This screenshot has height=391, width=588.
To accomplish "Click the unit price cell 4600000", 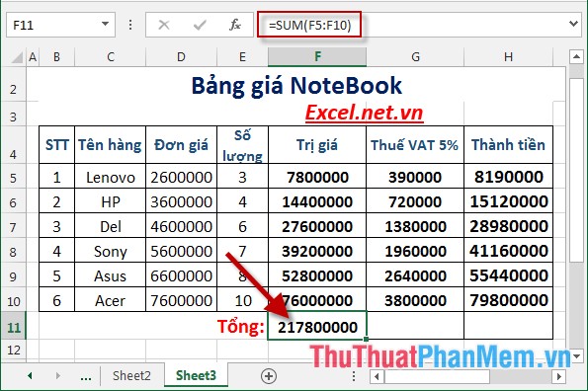I will pos(181,226).
